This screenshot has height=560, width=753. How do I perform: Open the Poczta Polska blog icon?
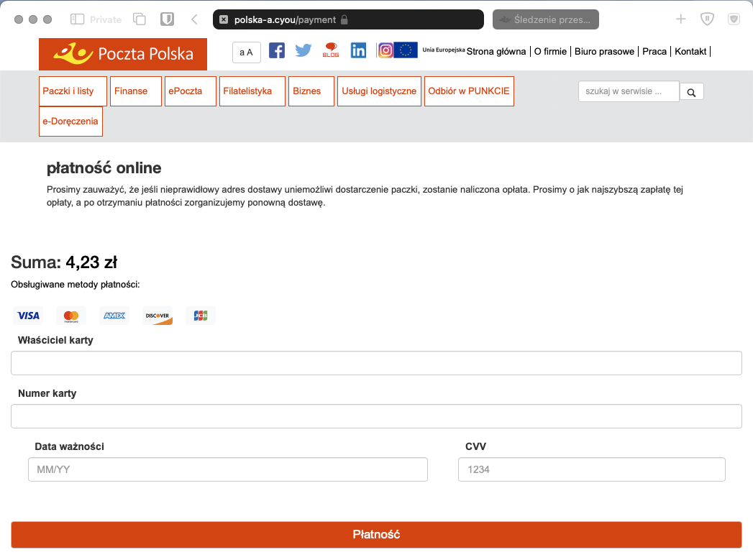331,50
